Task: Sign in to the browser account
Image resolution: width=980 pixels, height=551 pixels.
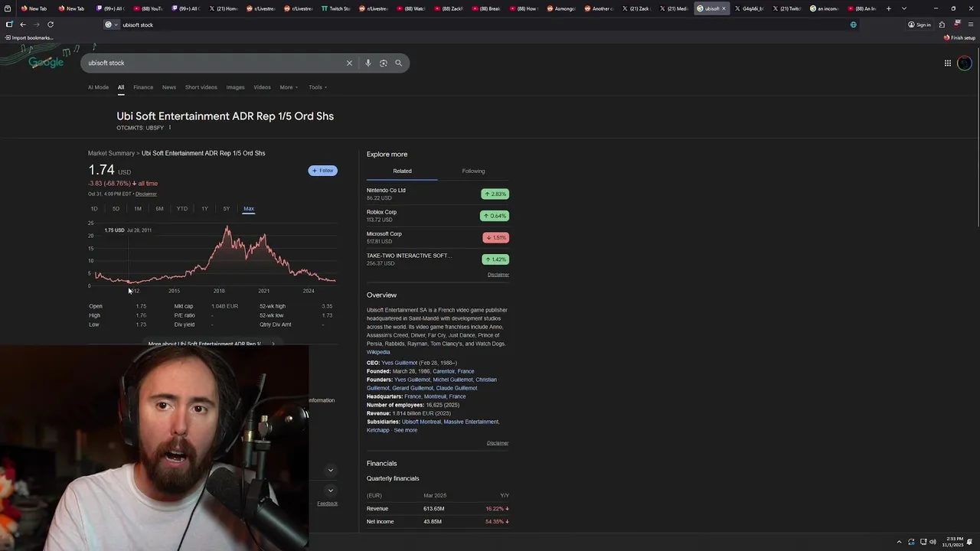Action: (920, 24)
